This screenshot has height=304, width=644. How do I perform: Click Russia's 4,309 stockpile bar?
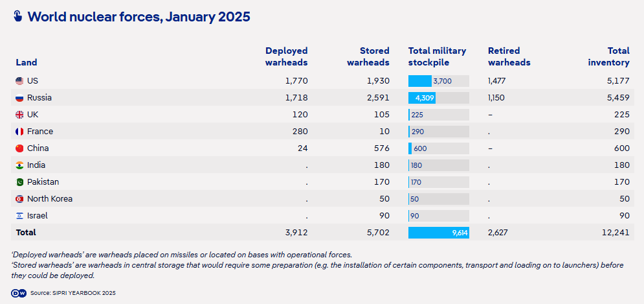(x=422, y=98)
